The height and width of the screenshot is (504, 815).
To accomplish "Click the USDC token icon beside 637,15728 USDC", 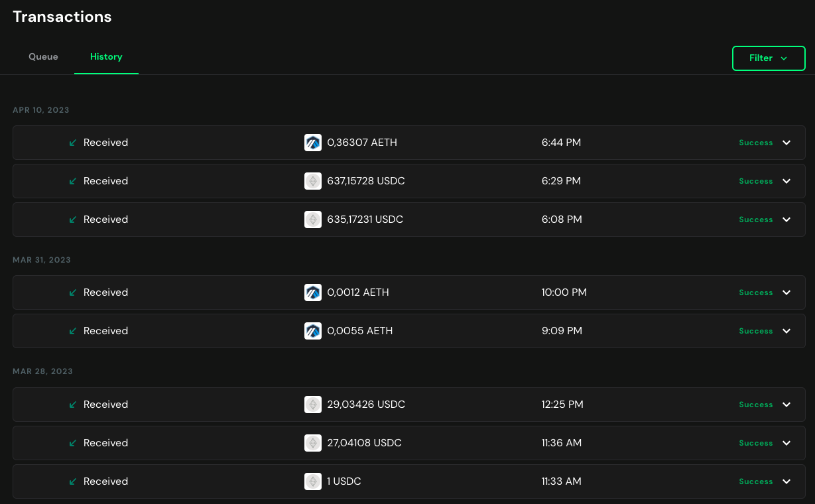I will (312, 180).
